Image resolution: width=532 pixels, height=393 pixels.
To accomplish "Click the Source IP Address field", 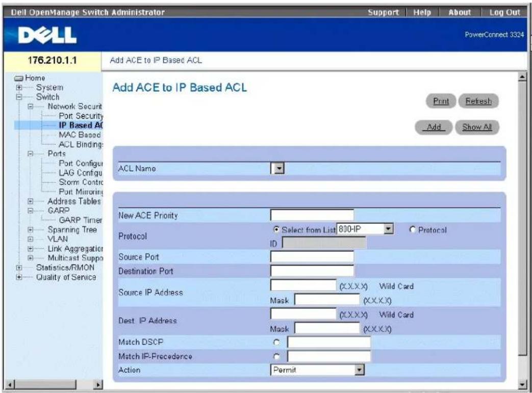I will click(x=303, y=285).
